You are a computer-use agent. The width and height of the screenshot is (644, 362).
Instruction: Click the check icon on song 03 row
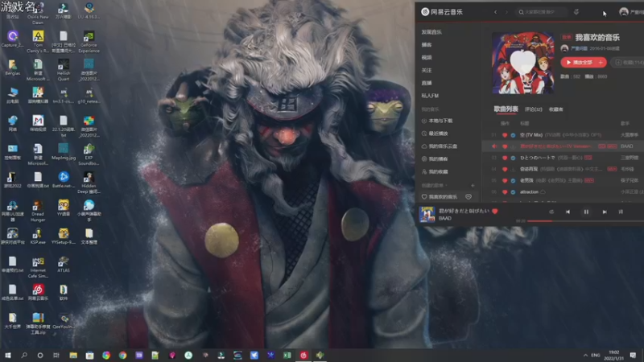click(513, 158)
